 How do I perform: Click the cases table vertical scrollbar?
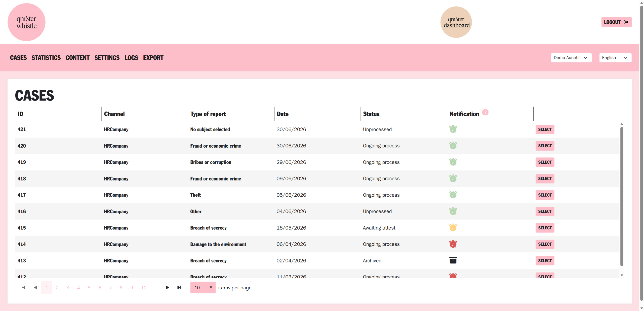coord(622,196)
